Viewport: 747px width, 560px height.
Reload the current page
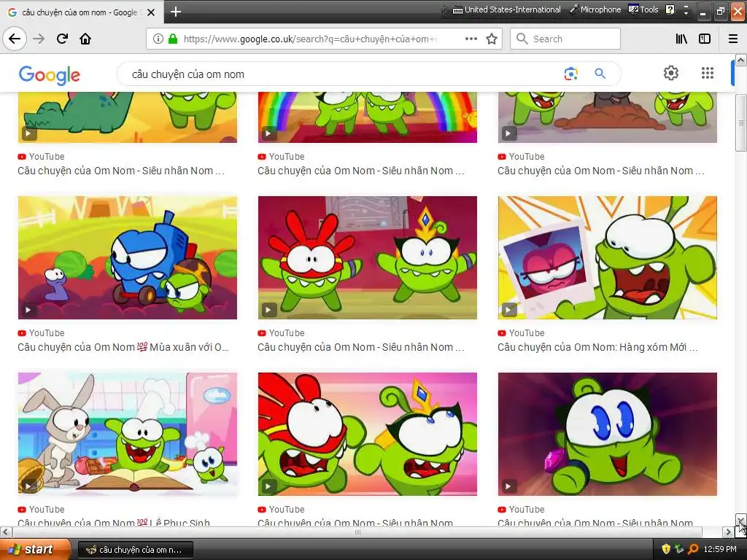tap(62, 39)
